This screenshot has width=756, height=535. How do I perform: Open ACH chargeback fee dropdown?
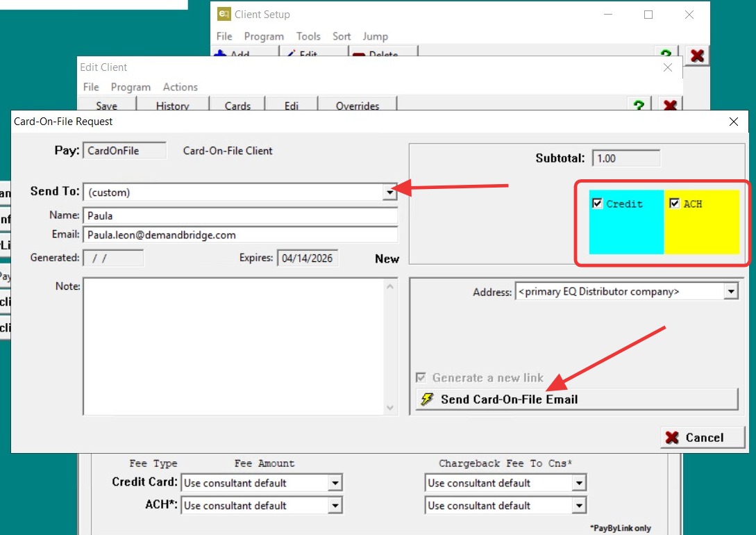[x=578, y=506]
